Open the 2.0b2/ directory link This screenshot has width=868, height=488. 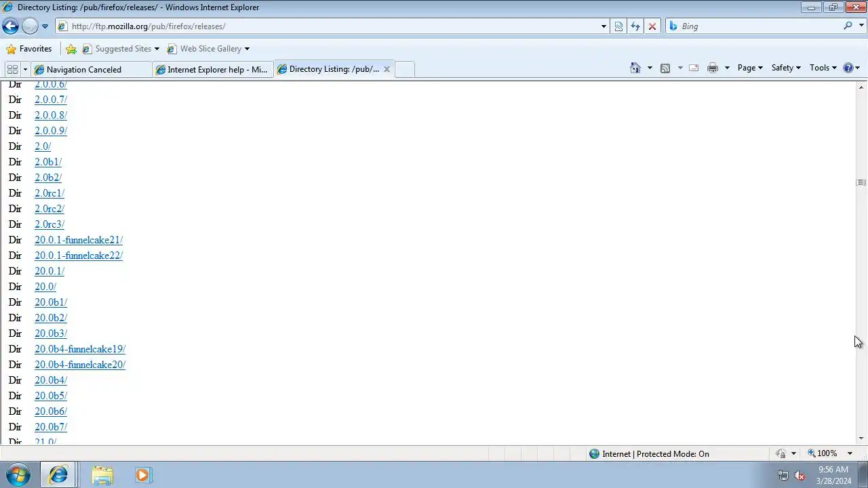pyautogui.click(x=48, y=178)
